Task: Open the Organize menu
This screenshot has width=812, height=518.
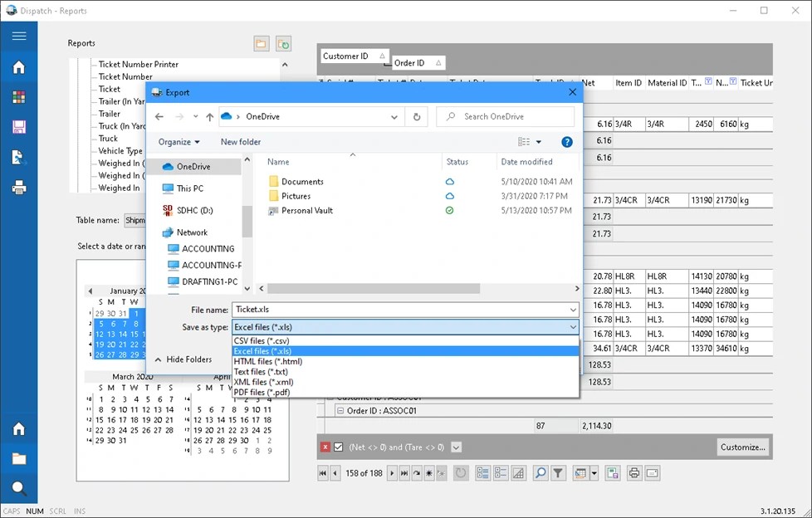Action: pyautogui.click(x=179, y=142)
